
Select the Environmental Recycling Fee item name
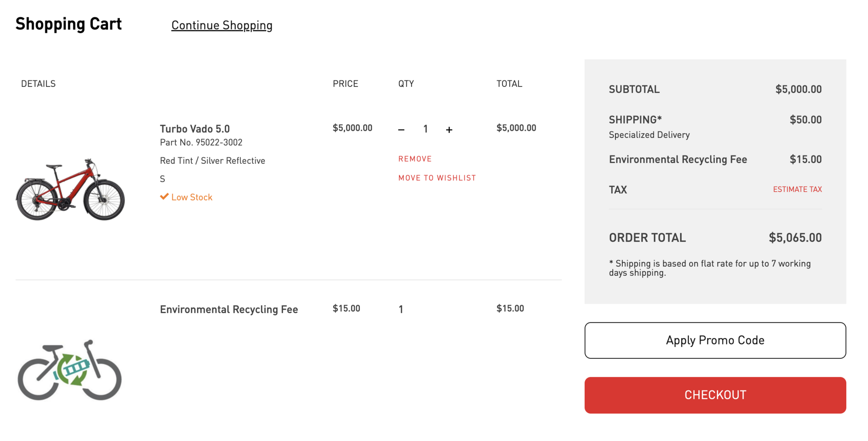tap(229, 309)
